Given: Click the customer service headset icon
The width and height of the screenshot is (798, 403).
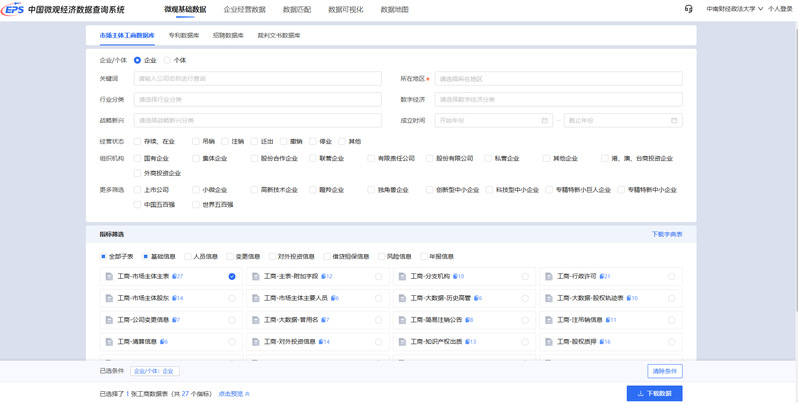Looking at the screenshot, I should 688,9.
